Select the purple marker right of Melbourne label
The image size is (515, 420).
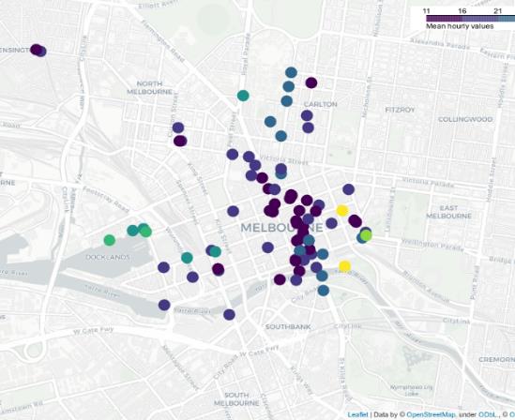pos(331,223)
